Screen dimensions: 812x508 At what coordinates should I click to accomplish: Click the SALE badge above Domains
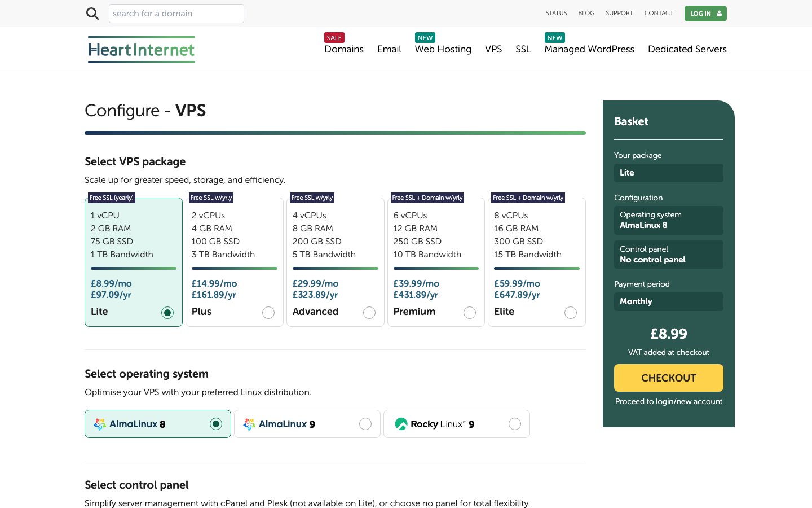click(x=334, y=38)
